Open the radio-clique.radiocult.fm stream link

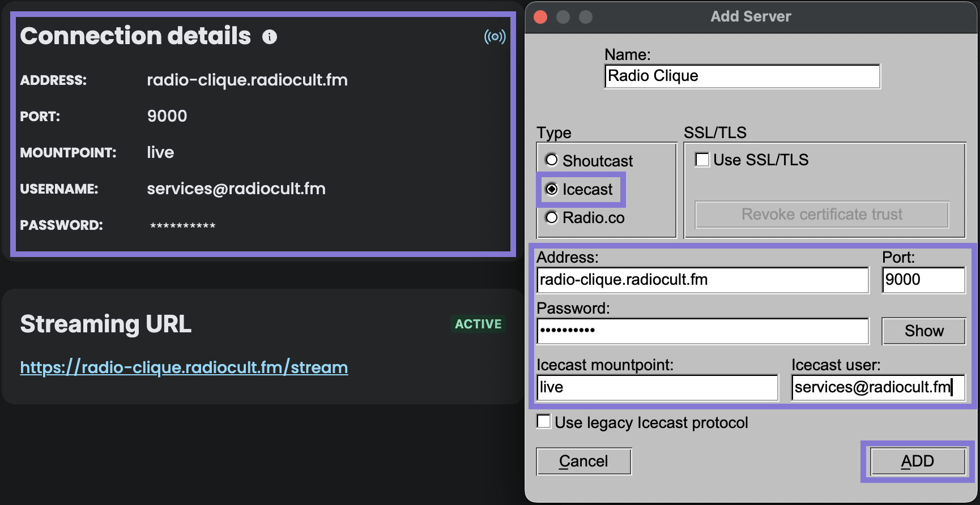pyautogui.click(x=184, y=367)
